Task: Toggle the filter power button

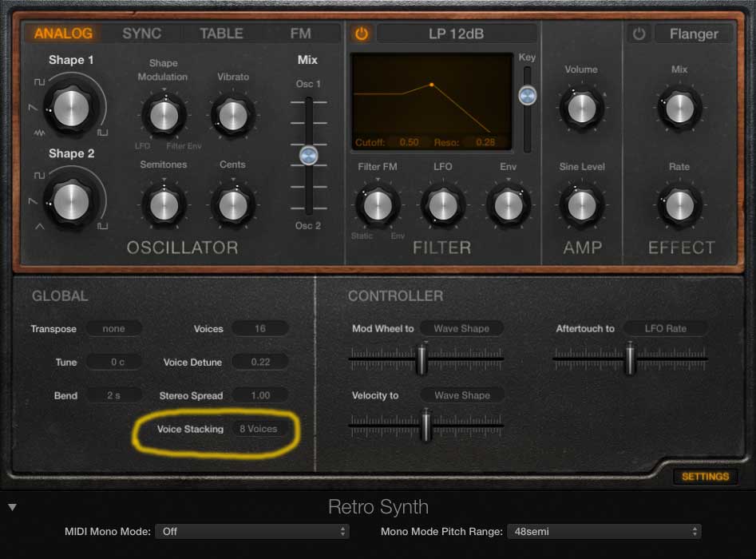Action: click(x=362, y=34)
